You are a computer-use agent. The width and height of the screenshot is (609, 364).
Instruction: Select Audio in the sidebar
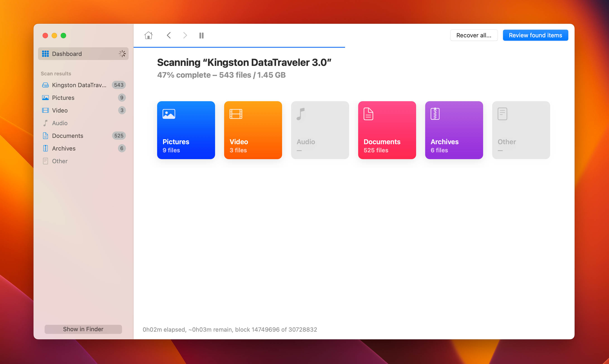[83, 123]
